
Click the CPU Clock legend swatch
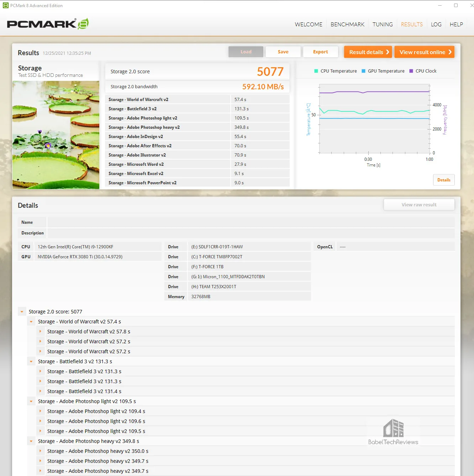point(411,71)
